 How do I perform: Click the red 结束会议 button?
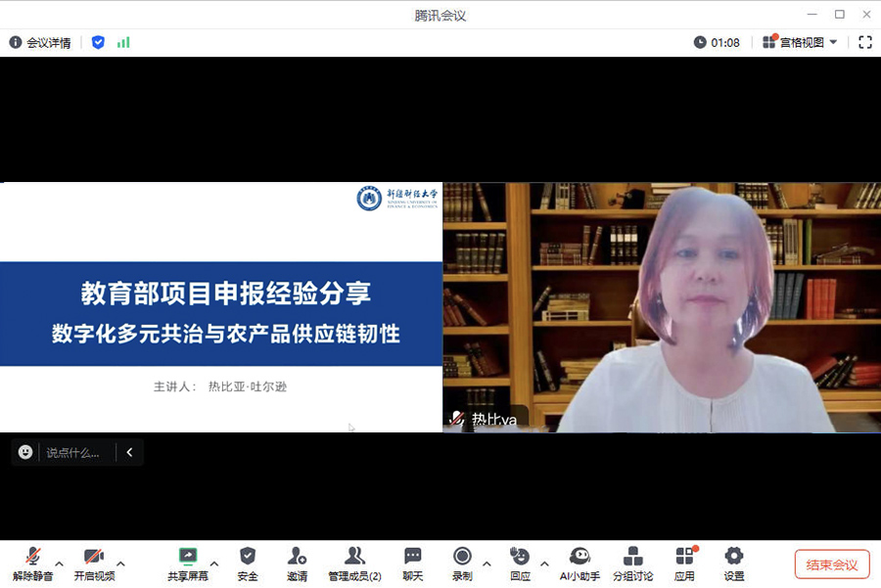[832, 565]
